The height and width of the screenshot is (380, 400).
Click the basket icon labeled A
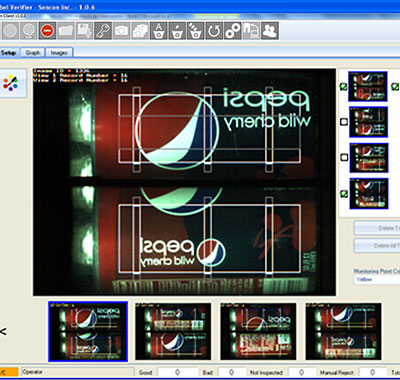click(x=159, y=31)
